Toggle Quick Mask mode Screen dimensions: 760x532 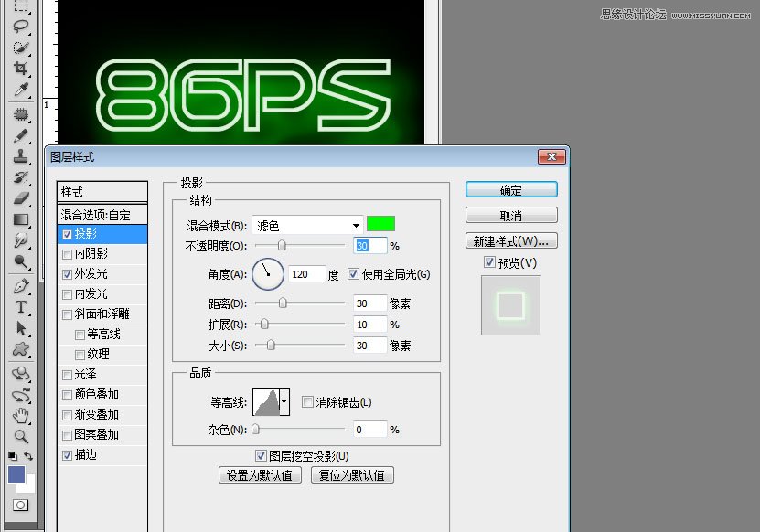tap(20, 505)
